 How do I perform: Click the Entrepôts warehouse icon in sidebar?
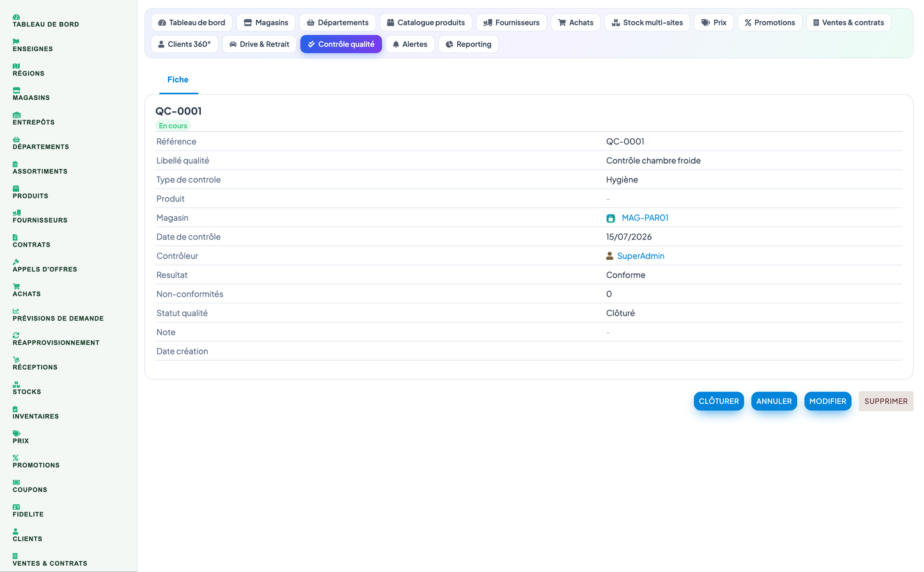tap(16, 115)
